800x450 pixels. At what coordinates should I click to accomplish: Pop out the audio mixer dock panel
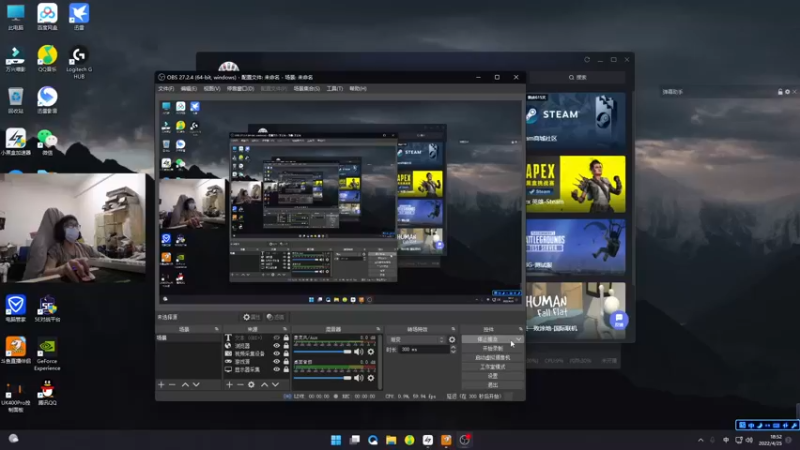click(x=378, y=329)
